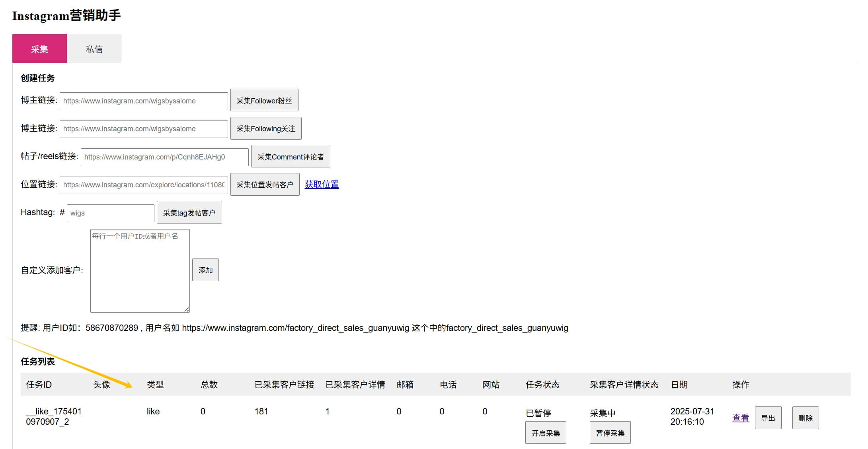
Task: Click the 采集tag发帖客户 button
Action: (x=189, y=212)
